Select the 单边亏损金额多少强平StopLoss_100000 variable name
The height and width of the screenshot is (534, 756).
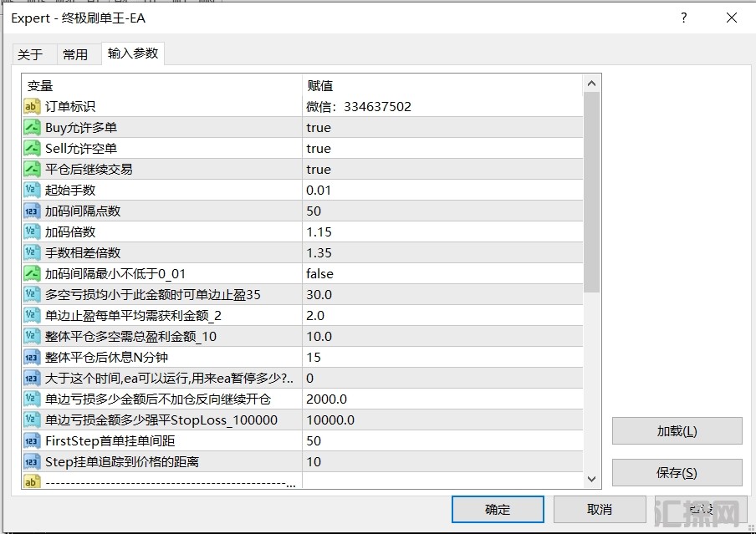pos(161,420)
